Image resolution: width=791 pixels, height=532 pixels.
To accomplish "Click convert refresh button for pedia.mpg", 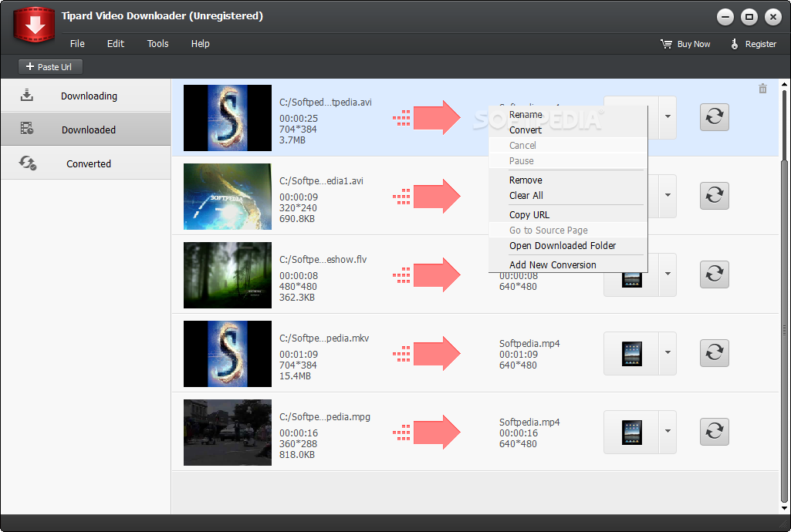I will pyautogui.click(x=715, y=431).
